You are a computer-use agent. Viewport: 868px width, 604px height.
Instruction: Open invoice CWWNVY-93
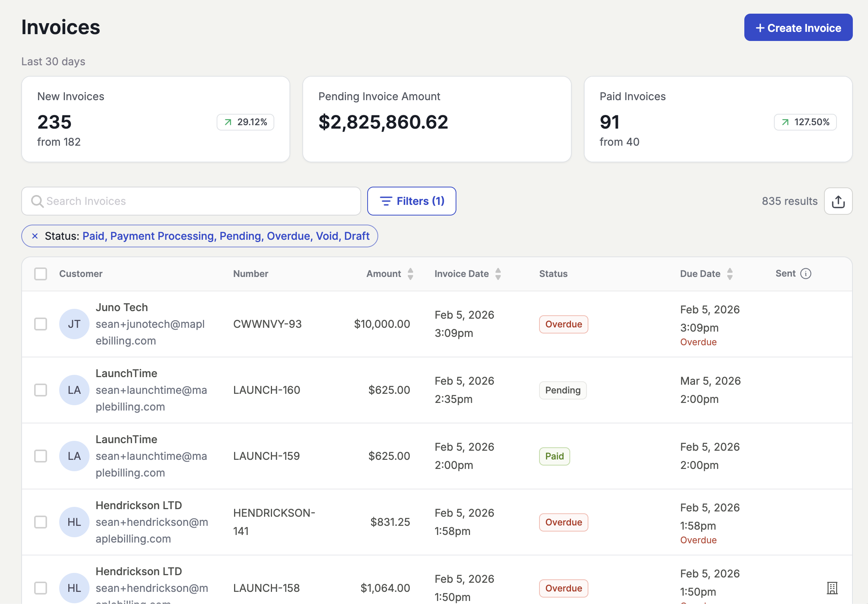point(267,324)
